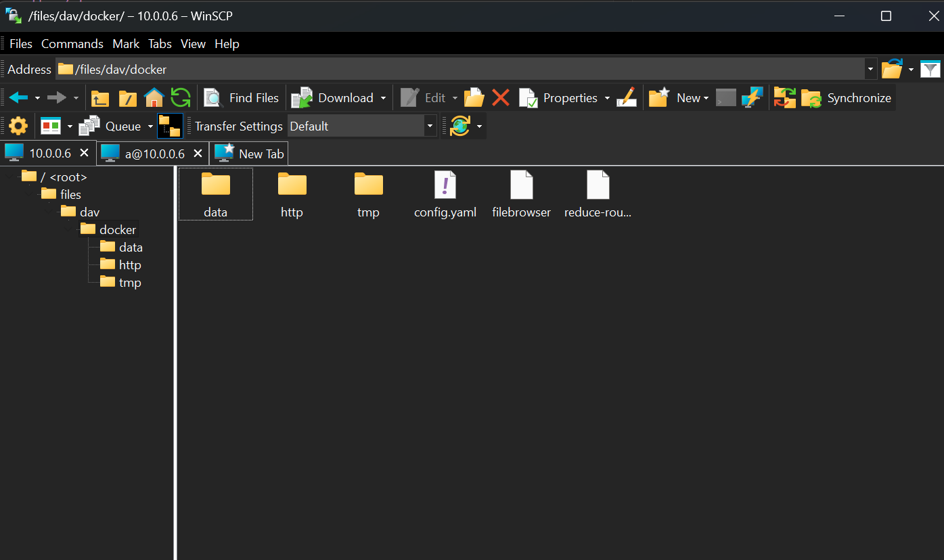944x560 pixels.
Task: Open the console terminal icon
Action: [725, 97]
